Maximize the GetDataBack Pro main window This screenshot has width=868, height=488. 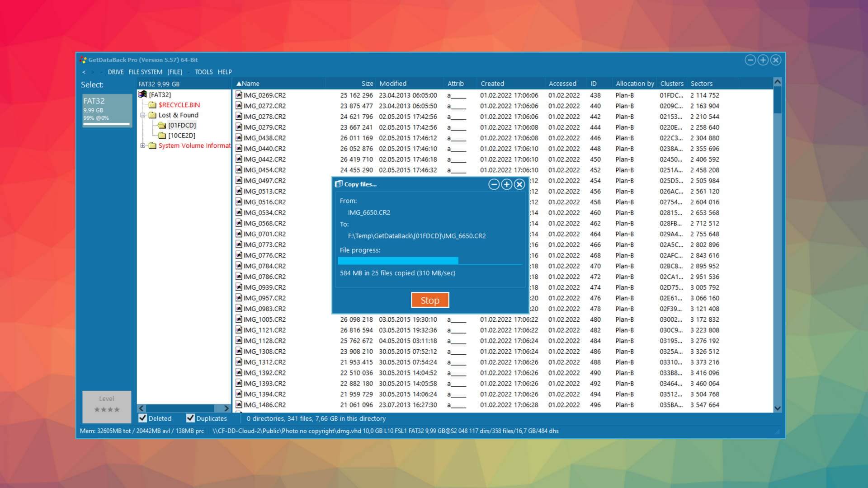(763, 60)
